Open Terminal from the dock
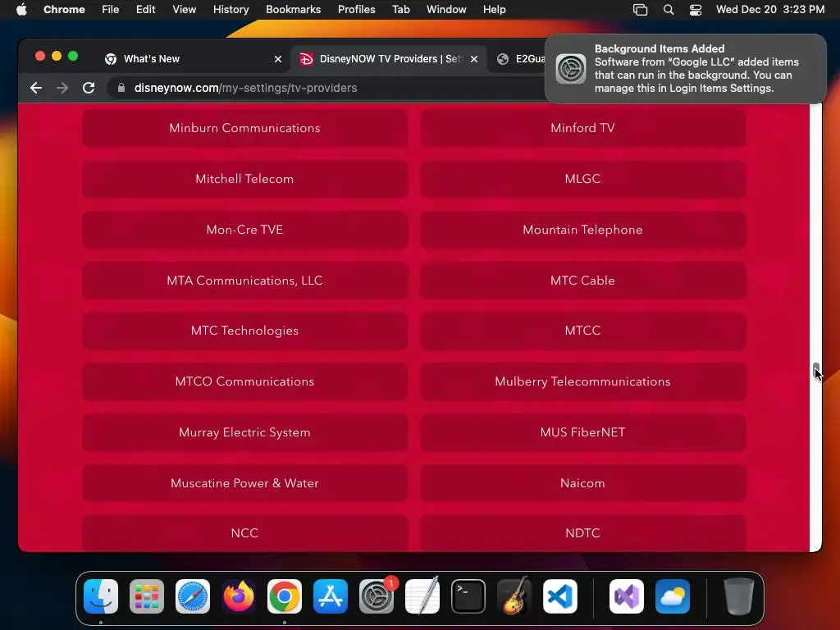Viewport: 840px width, 630px height. (x=468, y=596)
